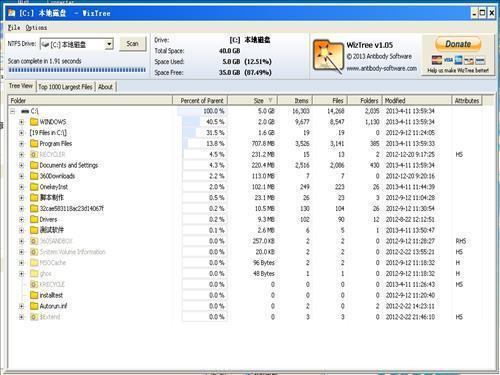Click the RECYCLER system folder icon
500x375 pixels.
(x=34, y=154)
